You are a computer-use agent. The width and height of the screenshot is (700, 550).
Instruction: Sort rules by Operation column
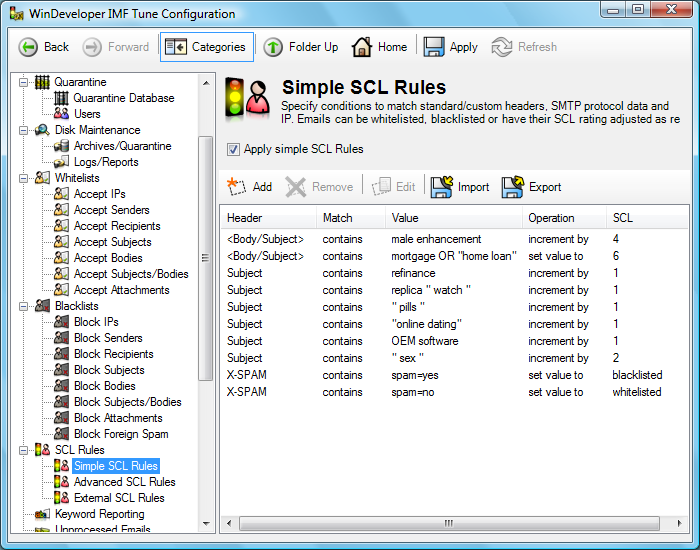click(x=564, y=218)
